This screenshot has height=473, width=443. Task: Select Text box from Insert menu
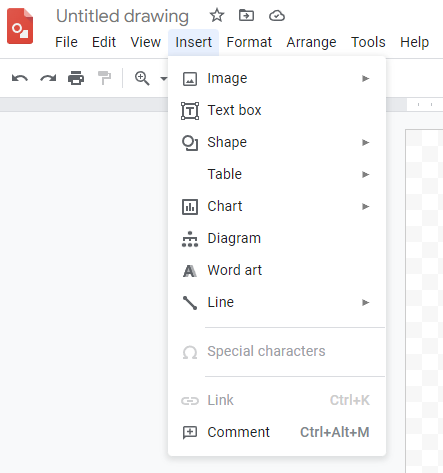click(277, 110)
